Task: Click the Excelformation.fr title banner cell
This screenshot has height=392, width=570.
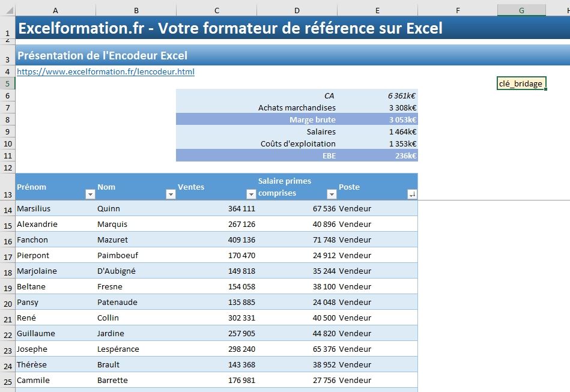Action: [180, 28]
